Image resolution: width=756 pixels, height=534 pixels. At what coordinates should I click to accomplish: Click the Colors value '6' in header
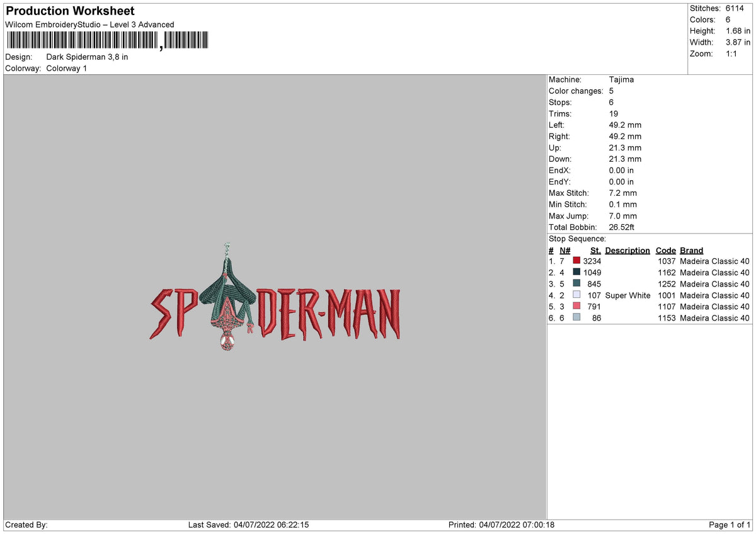coord(728,20)
